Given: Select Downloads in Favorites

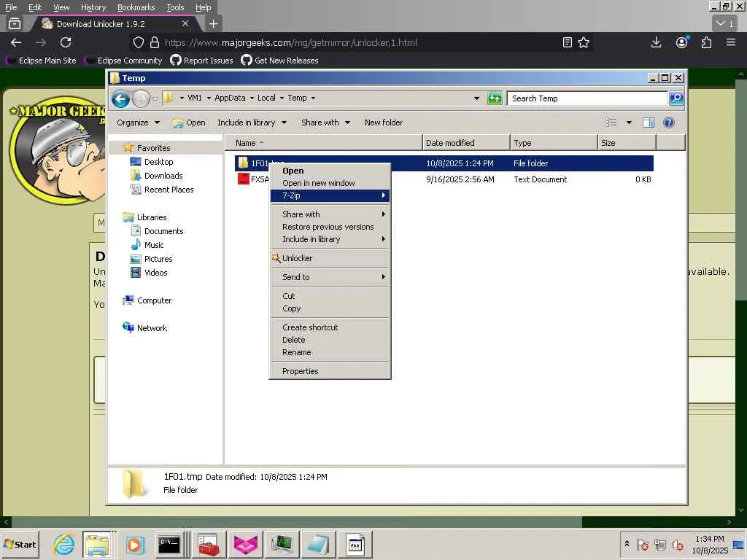Looking at the screenshot, I should [163, 176].
